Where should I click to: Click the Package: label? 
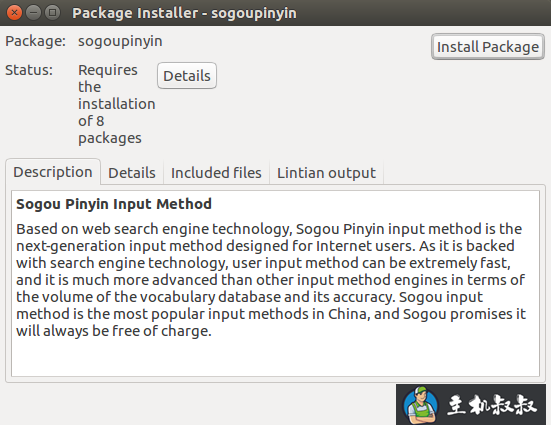pos(35,41)
